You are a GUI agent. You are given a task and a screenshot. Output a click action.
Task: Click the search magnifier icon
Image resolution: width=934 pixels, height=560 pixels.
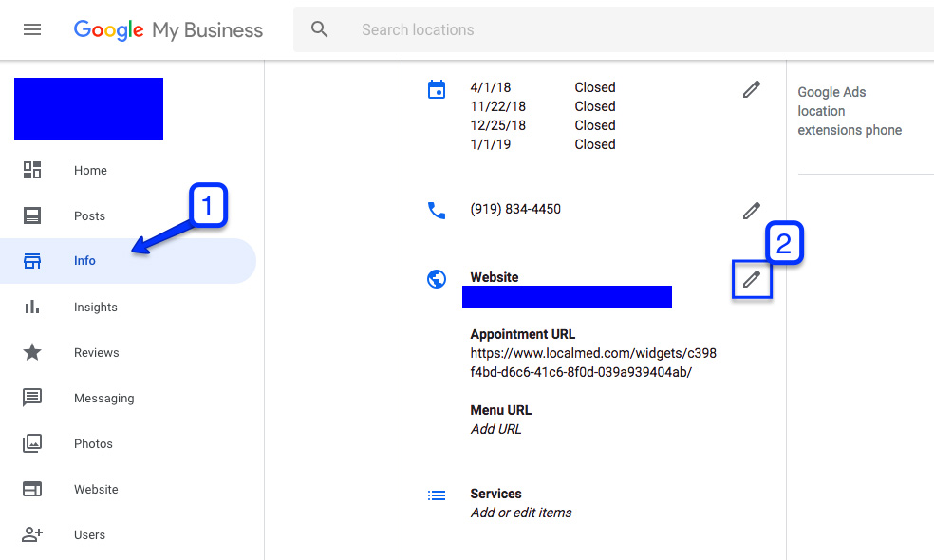pos(320,29)
